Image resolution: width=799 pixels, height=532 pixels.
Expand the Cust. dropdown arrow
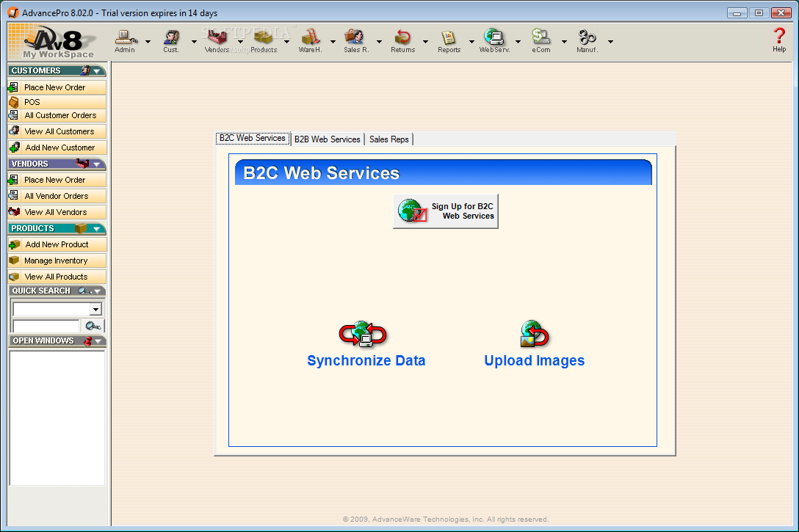pos(194,42)
